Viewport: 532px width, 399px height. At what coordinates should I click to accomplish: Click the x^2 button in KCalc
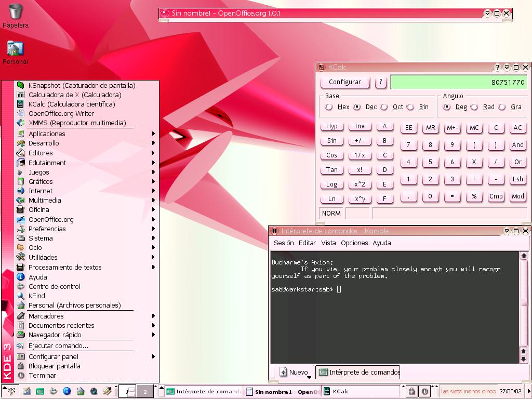(x=360, y=184)
